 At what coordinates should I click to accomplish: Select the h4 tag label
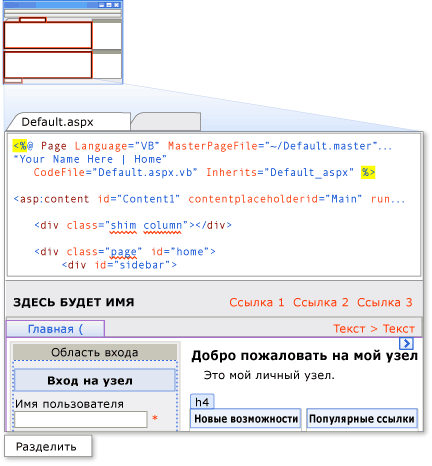click(202, 402)
